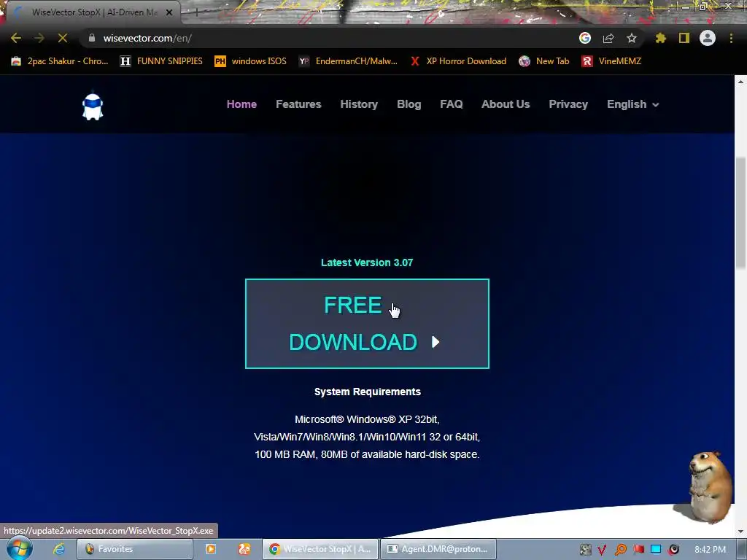Click the blue monitor tray icon
The width and height of the screenshot is (747, 560).
tap(656, 550)
